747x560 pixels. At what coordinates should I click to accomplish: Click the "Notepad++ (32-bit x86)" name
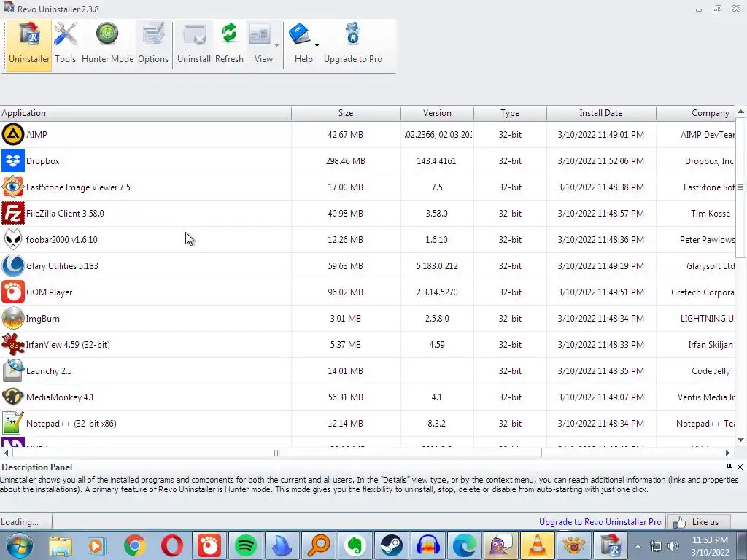(x=71, y=424)
